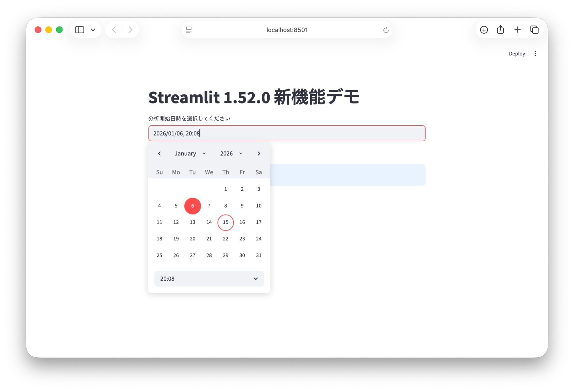
Task: Advance the calendar to February
Action: pos(259,153)
